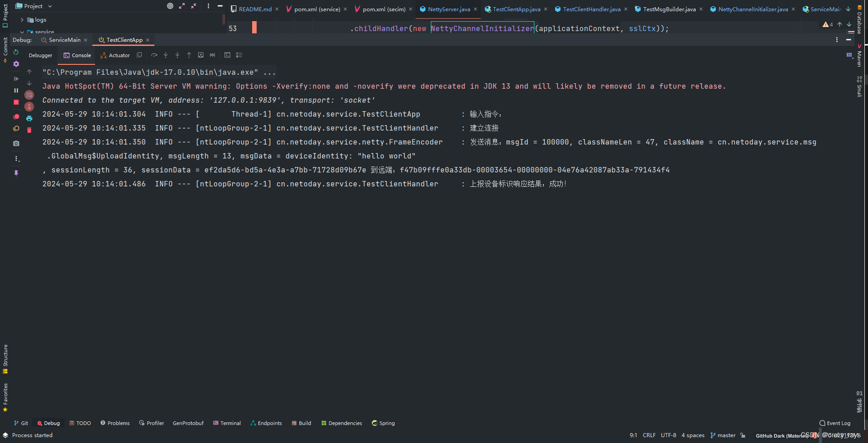
Task: Open more debug actions vertical dots
Action: click(x=16, y=158)
